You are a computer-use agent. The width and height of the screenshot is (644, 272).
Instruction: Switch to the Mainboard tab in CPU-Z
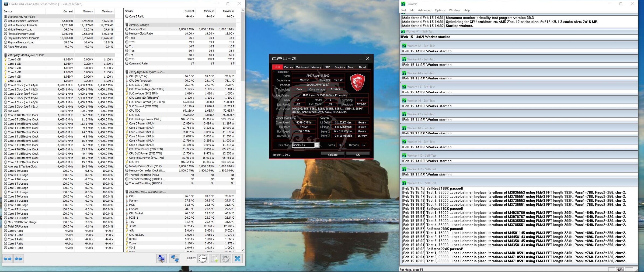pos(302,67)
